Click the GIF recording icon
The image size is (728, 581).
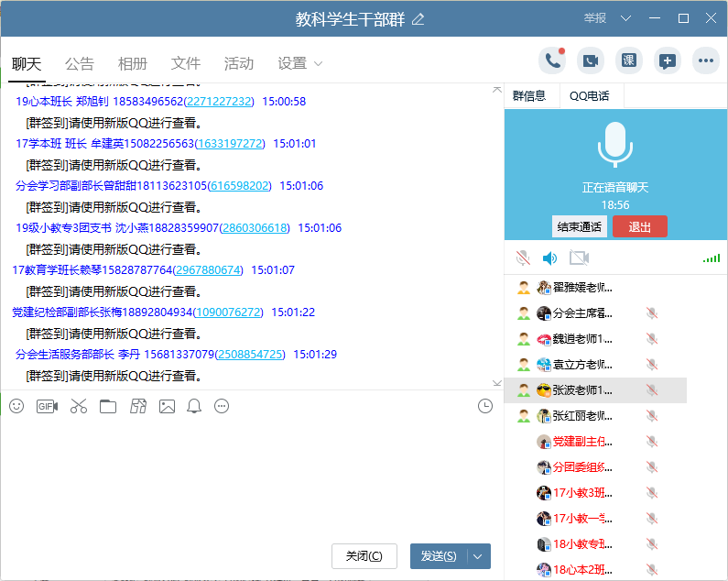[47, 406]
